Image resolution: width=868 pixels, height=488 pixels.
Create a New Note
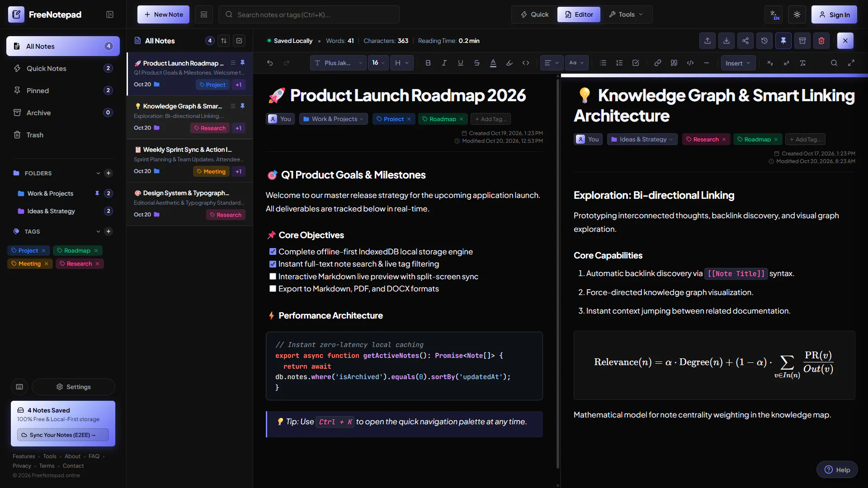pos(163,14)
